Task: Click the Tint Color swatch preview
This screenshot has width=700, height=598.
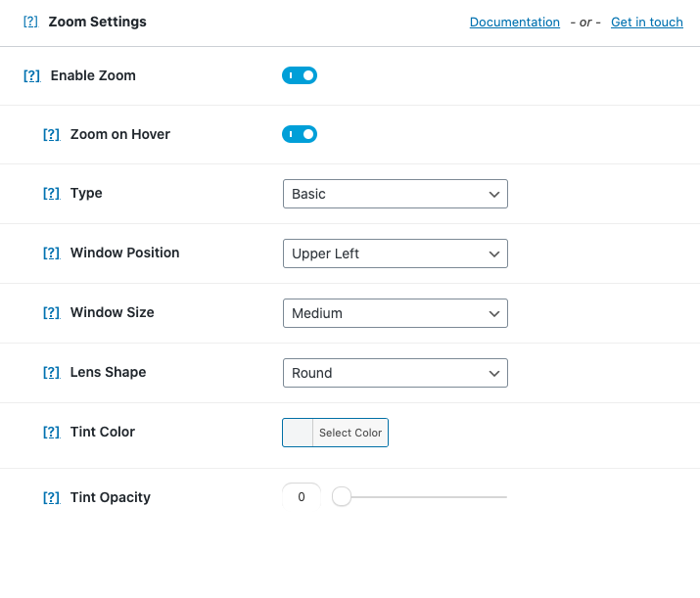Action: [298, 433]
